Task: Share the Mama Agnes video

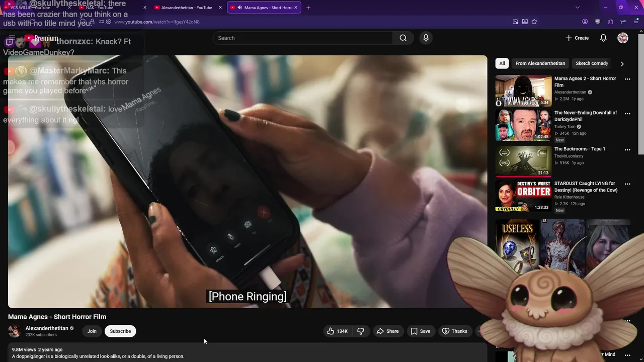Action: pyautogui.click(x=387, y=331)
